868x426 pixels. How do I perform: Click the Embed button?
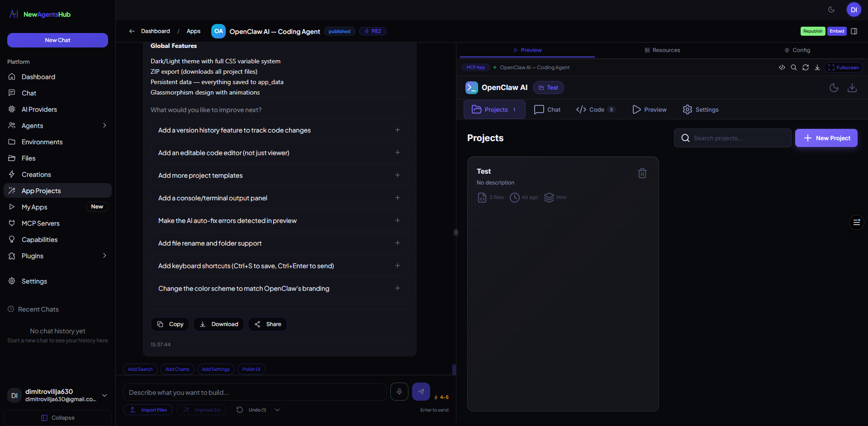[837, 31]
